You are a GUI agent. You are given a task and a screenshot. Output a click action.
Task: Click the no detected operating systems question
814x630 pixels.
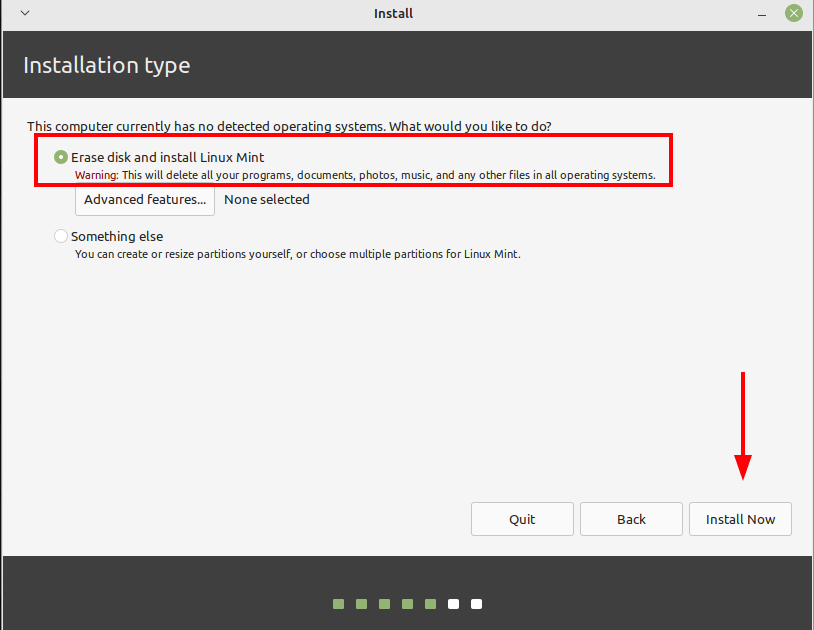[x=289, y=127]
